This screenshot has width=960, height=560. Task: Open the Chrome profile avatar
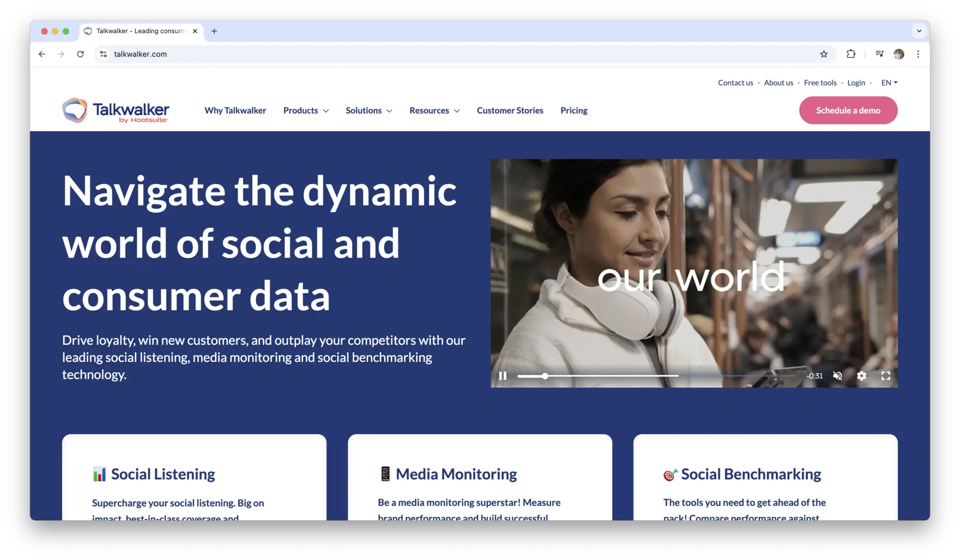[x=899, y=54]
